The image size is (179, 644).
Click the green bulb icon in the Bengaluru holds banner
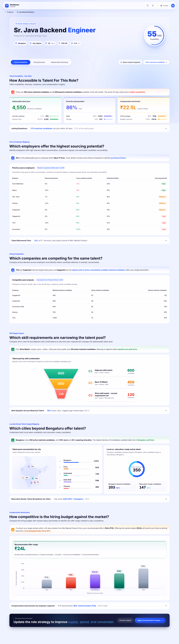pos(13,440)
